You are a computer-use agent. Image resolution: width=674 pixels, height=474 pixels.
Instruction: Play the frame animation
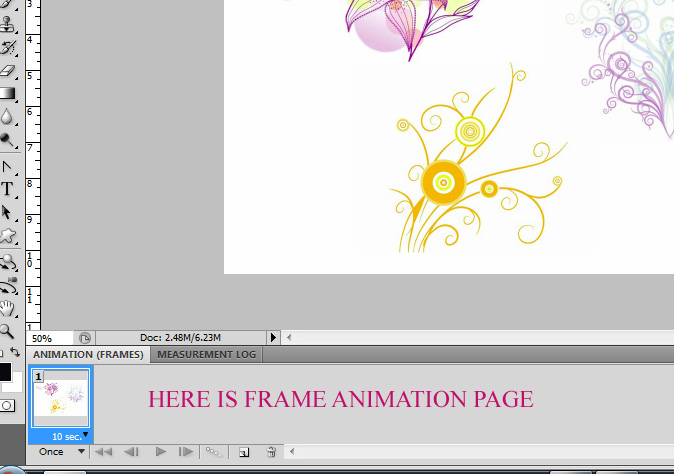click(x=161, y=452)
